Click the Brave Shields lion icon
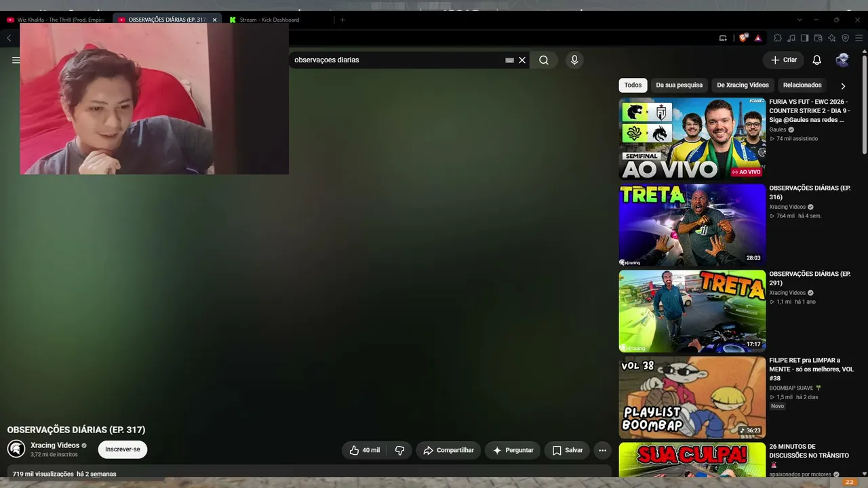 (x=744, y=38)
